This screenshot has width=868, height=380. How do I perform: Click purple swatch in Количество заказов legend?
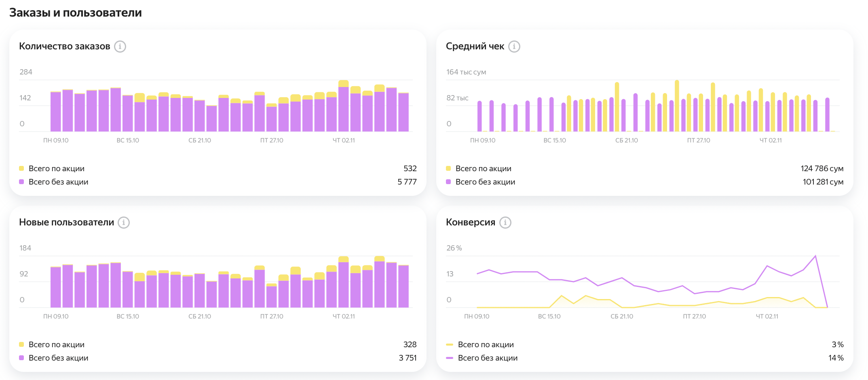[x=21, y=182]
